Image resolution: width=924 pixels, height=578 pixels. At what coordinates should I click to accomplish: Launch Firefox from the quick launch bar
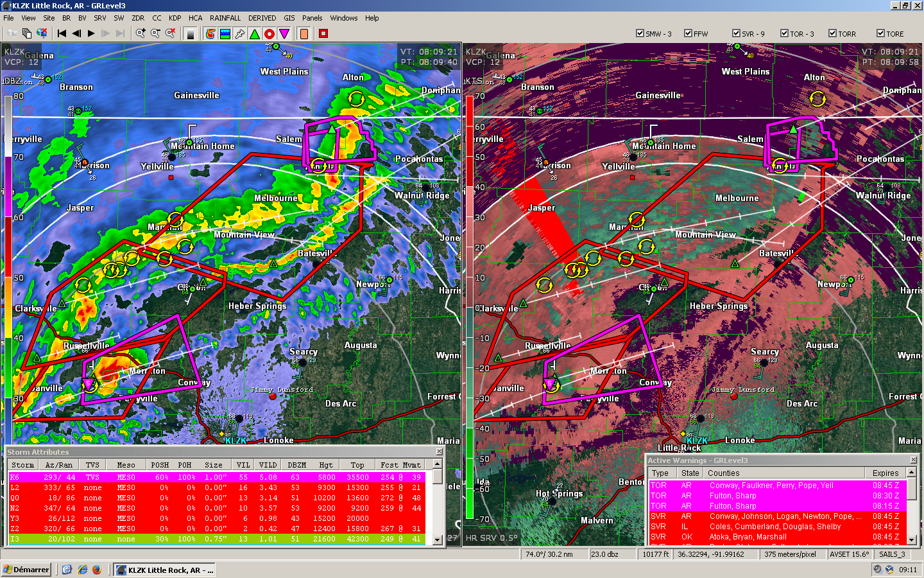97,570
